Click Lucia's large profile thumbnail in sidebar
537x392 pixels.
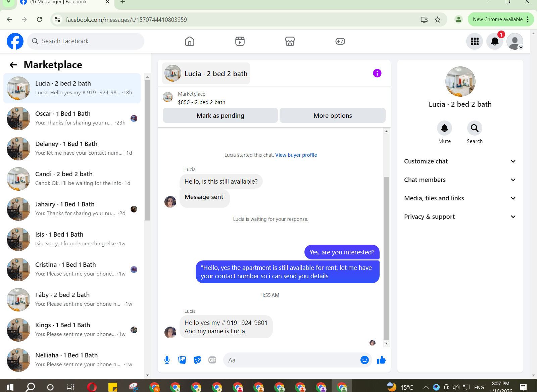pos(460,82)
